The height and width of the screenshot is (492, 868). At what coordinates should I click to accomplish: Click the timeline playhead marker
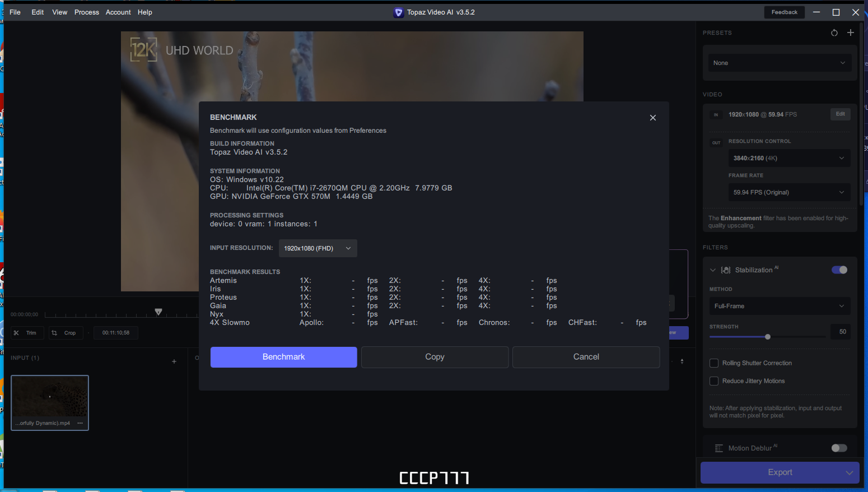coord(158,312)
